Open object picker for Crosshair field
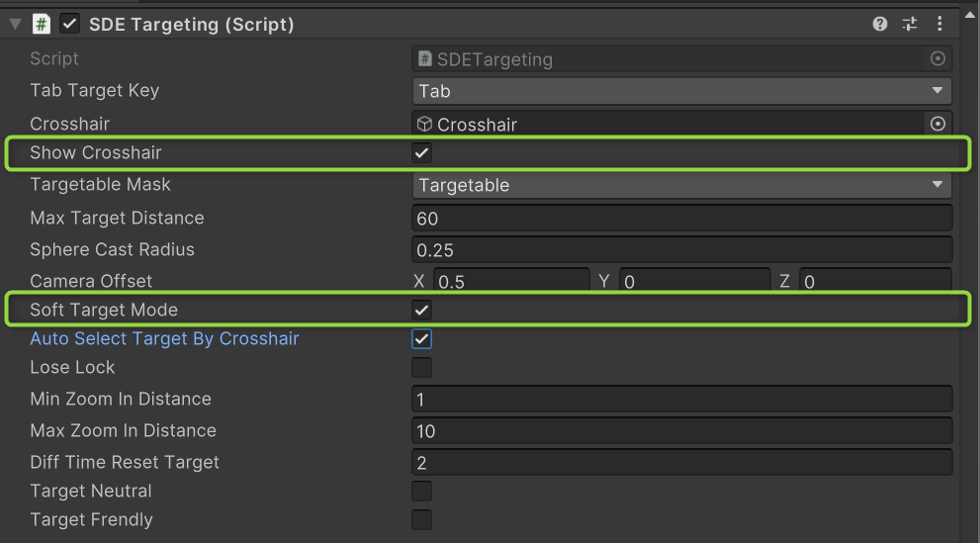 coord(937,124)
